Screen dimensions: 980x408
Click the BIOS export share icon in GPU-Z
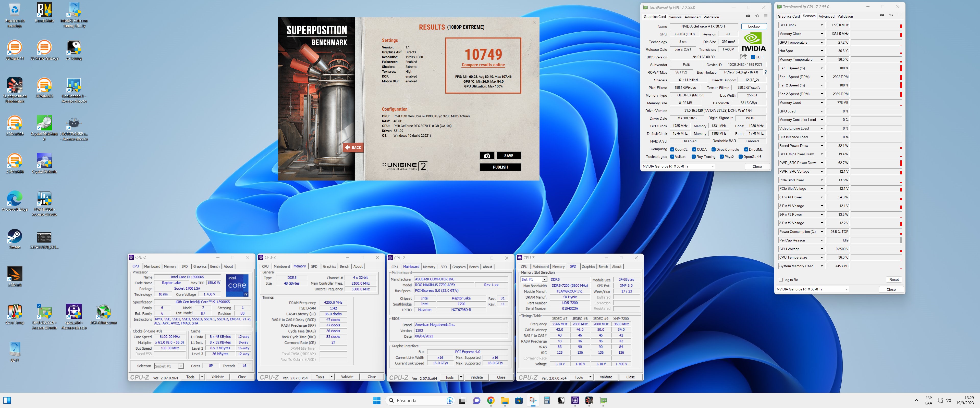[743, 57]
